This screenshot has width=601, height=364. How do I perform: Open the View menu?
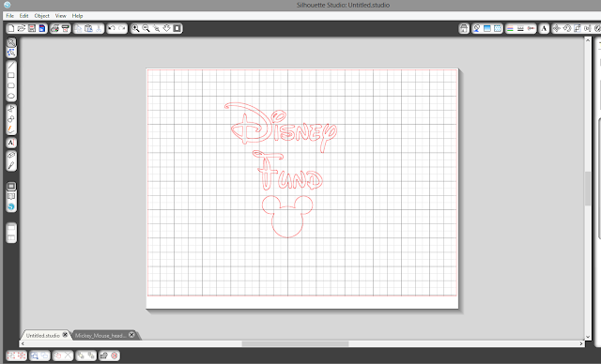(60, 16)
